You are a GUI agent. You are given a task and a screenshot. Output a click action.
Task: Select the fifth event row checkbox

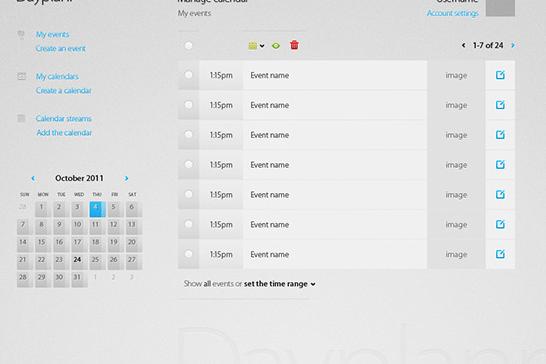click(x=188, y=194)
